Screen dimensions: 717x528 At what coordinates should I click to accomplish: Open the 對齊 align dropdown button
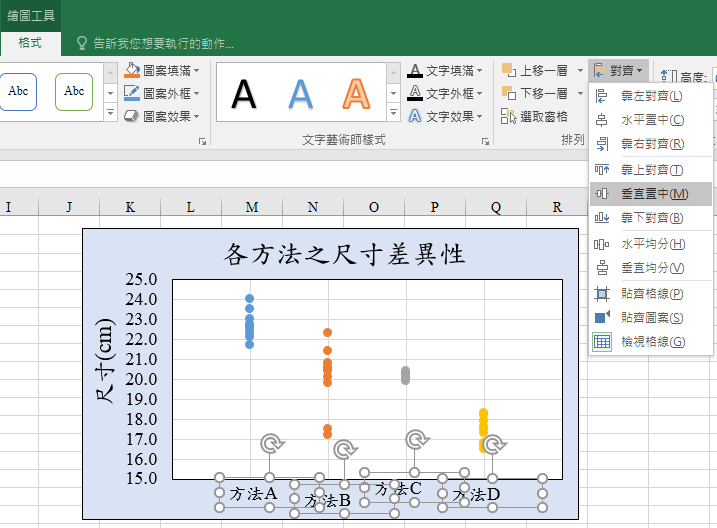(x=620, y=70)
